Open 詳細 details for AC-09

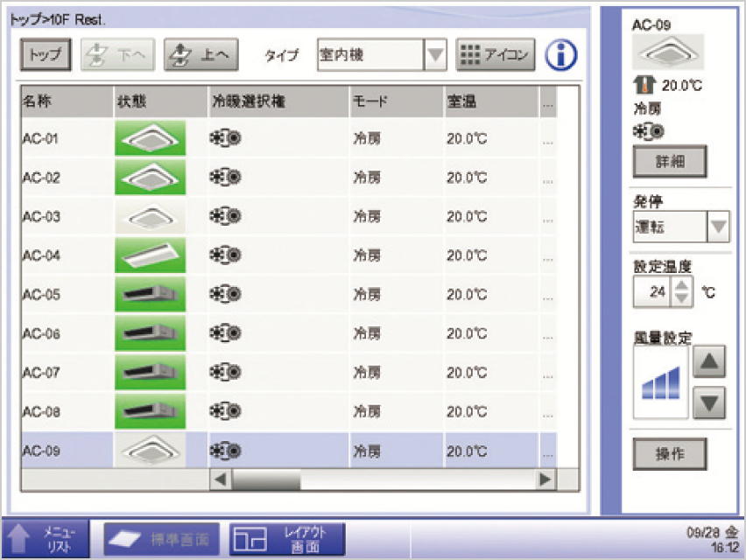(x=670, y=162)
